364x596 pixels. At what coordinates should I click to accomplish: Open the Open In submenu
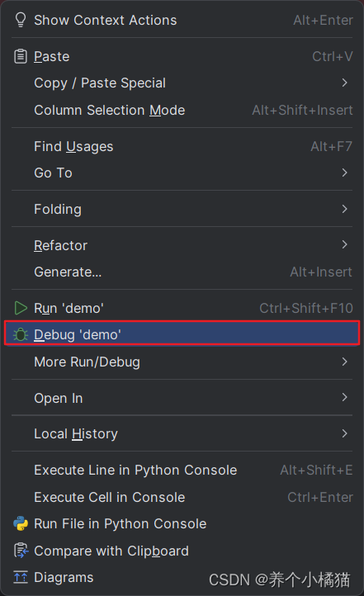[182, 398]
